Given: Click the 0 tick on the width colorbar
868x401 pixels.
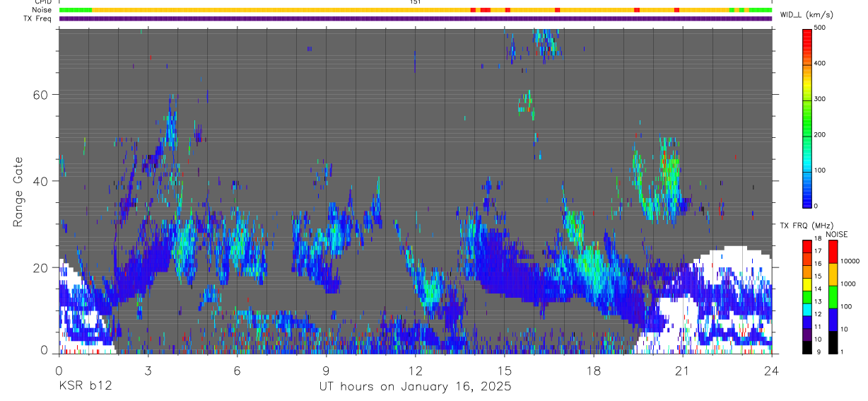Looking at the screenshot, I should click(816, 206).
